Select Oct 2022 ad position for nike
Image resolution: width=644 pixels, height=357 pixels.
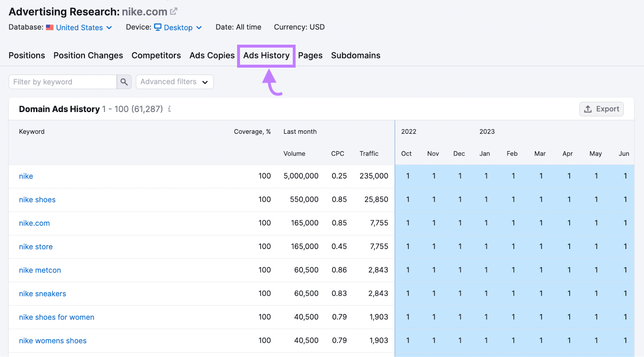click(408, 176)
